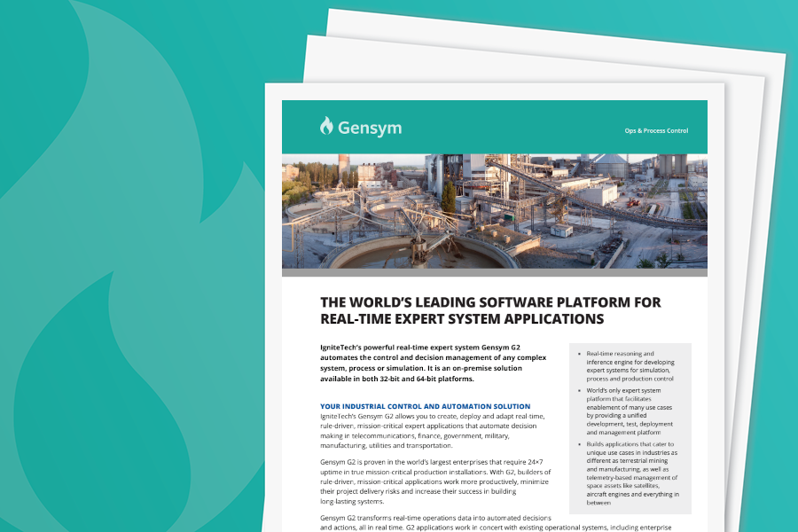
Task: Click paragraph beginning "IgniteTech's Gensym G2 allows you"
Action: (432, 431)
